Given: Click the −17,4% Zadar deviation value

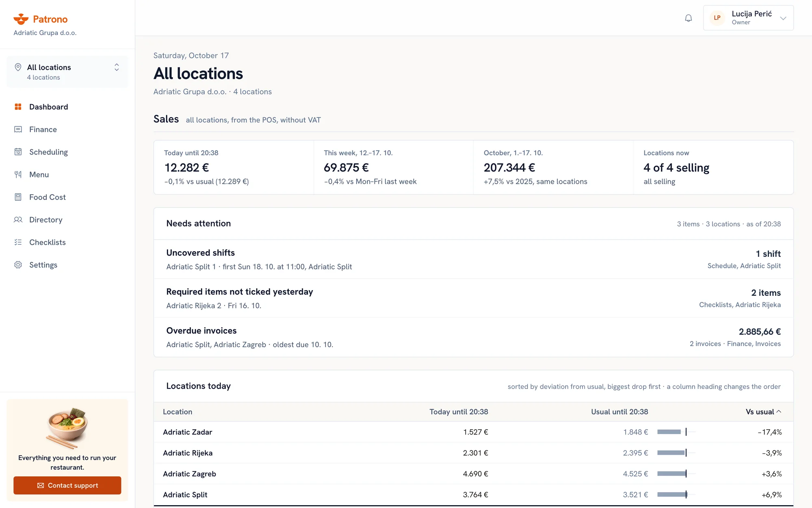Looking at the screenshot, I should (770, 432).
